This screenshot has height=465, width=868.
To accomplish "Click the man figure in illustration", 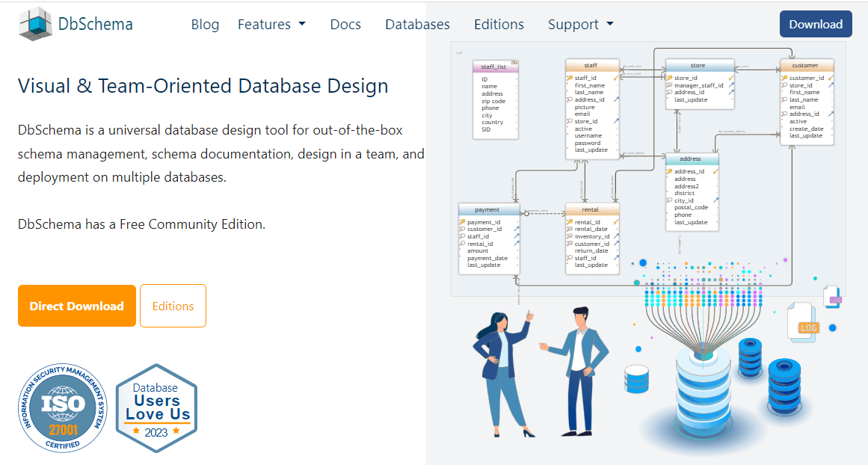I will pos(576,370).
